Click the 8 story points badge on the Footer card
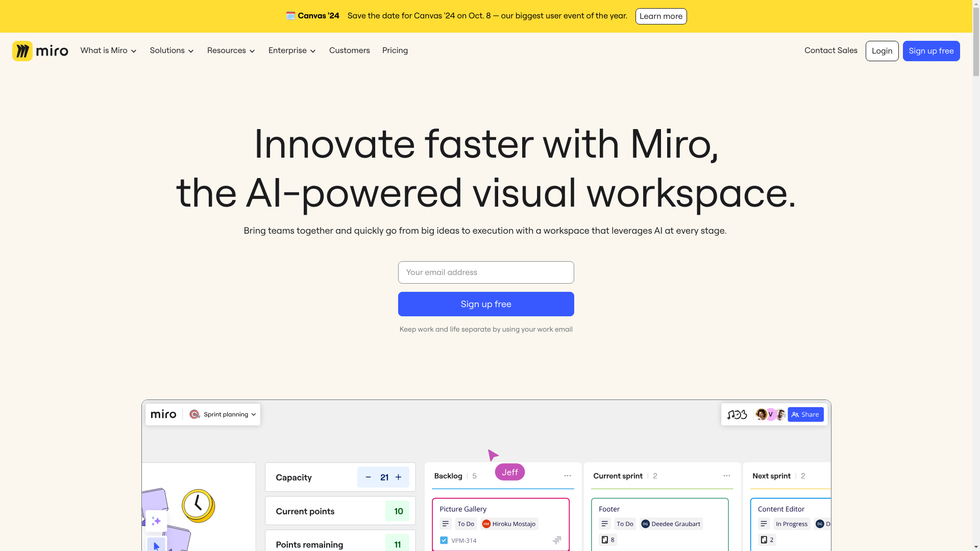 pyautogui.click(x=608, y=540)
